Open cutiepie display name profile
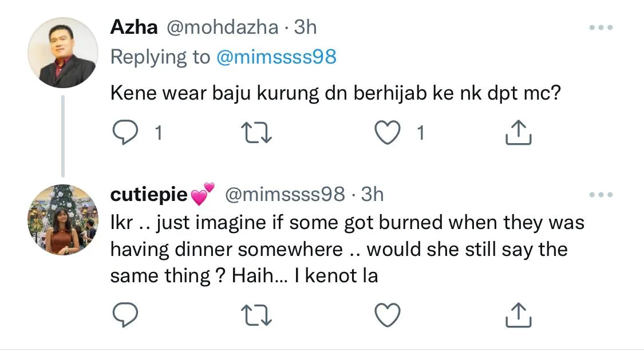644x355 pixels. [x=149, y=195]
